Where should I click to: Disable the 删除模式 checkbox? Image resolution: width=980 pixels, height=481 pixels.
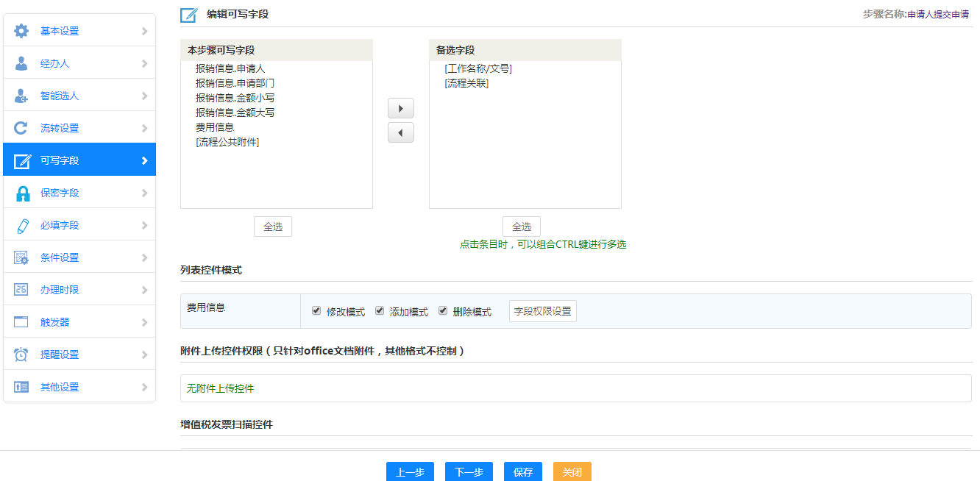click(443, 311)
